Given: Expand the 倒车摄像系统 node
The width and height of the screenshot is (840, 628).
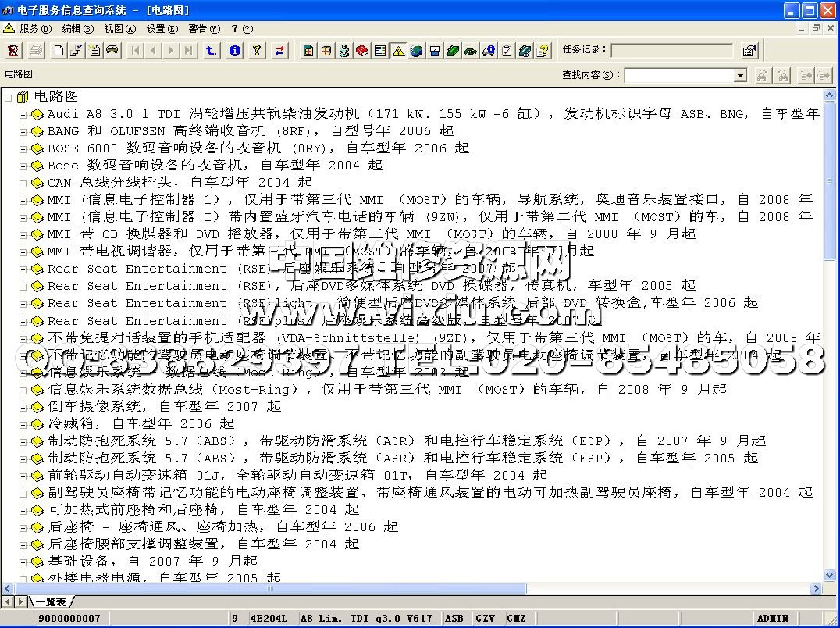Looking at the screenshot, I should click(23, 407).
